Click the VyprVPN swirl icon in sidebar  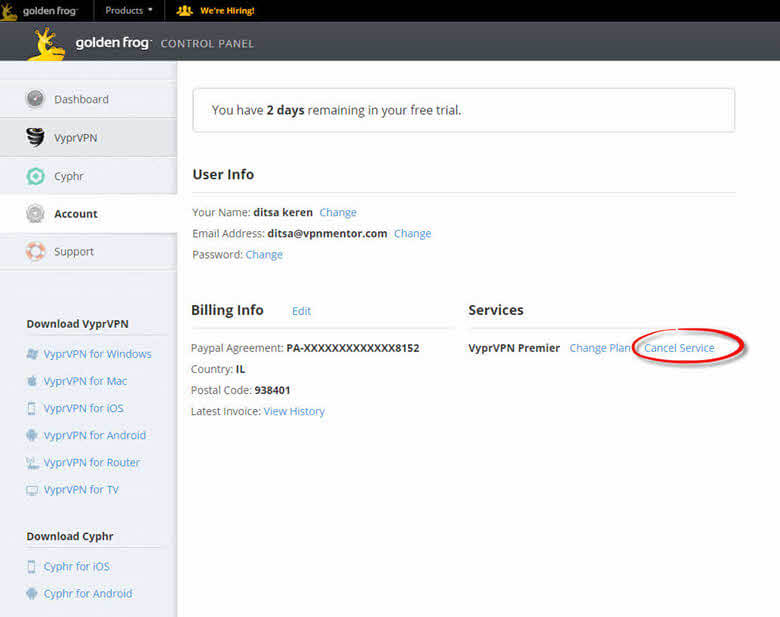pos(35,137)
